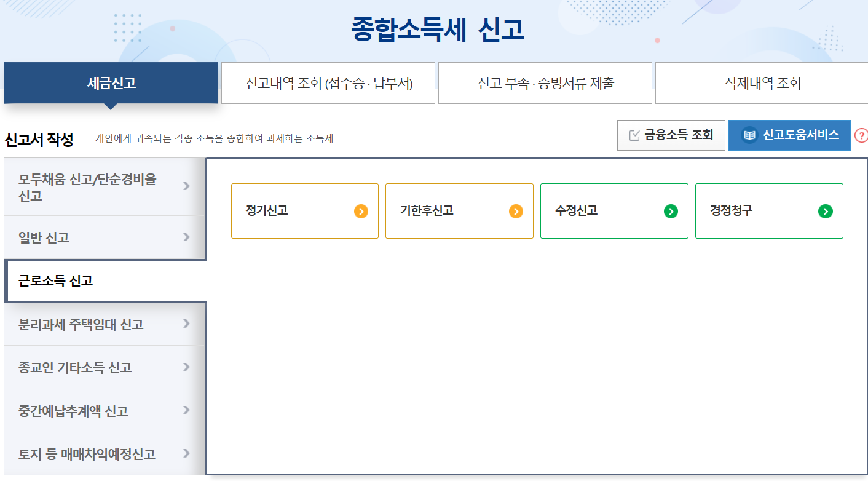The image size is (868, 481).
Task: Expand 분리과세 주택임대 신고 chevron
Action: coord(186,324)
